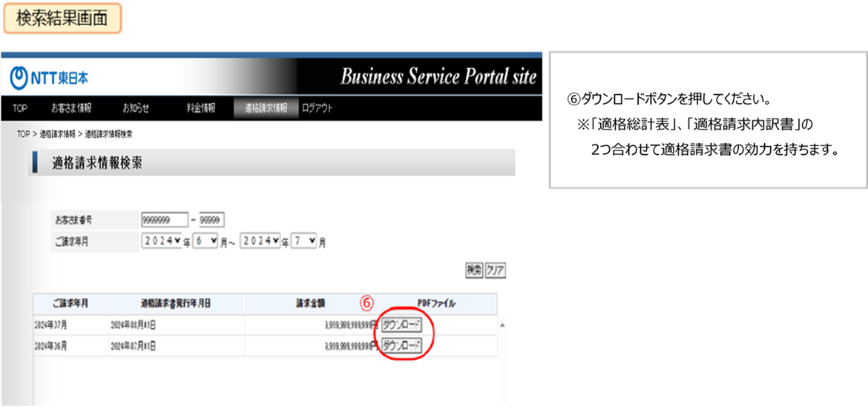Screen dimensions: 868x415
Task: Click the second お客さま番号 field with 99999
Action: pyautogui.click(x=211, y=220)
